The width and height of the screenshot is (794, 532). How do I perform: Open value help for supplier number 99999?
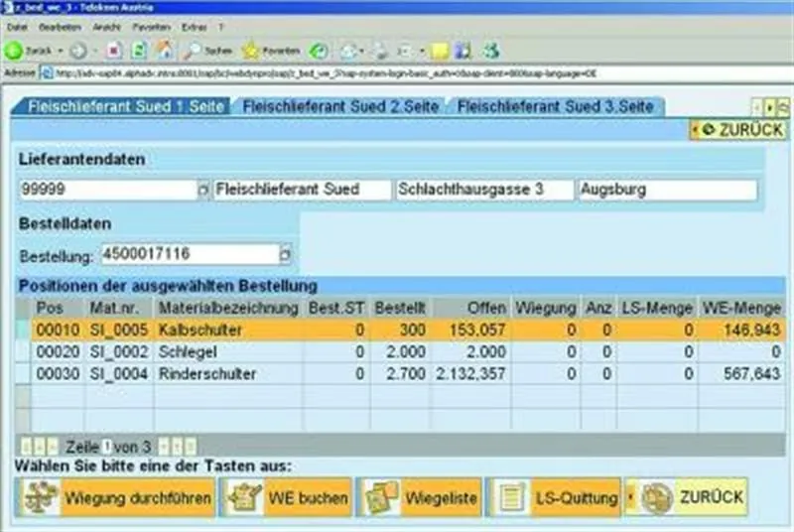[202, 190]
